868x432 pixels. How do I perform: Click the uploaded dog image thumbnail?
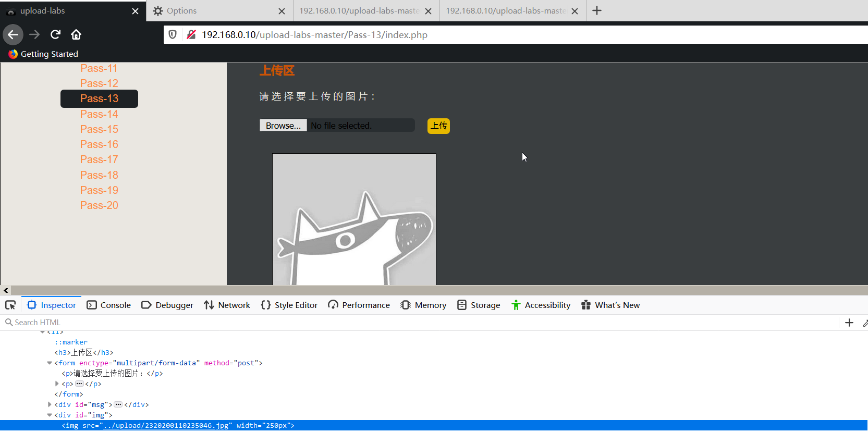pos(354,219)
